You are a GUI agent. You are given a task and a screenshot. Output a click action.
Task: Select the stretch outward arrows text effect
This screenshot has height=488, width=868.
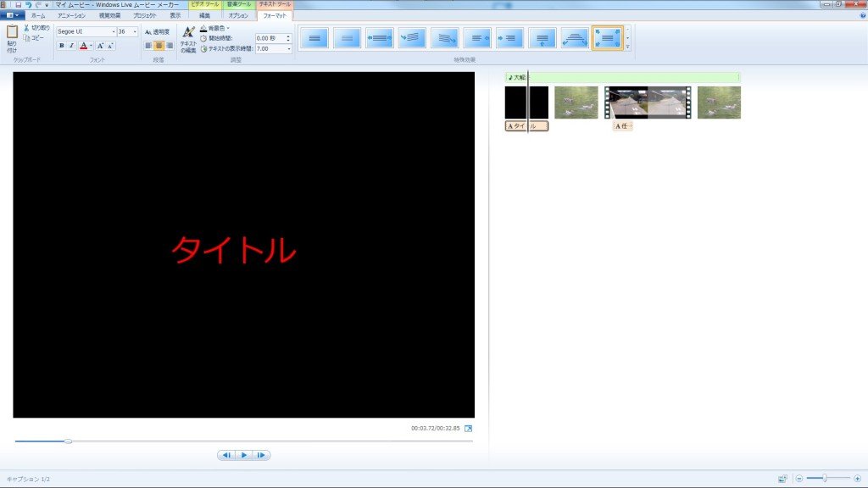coord(379,38)
